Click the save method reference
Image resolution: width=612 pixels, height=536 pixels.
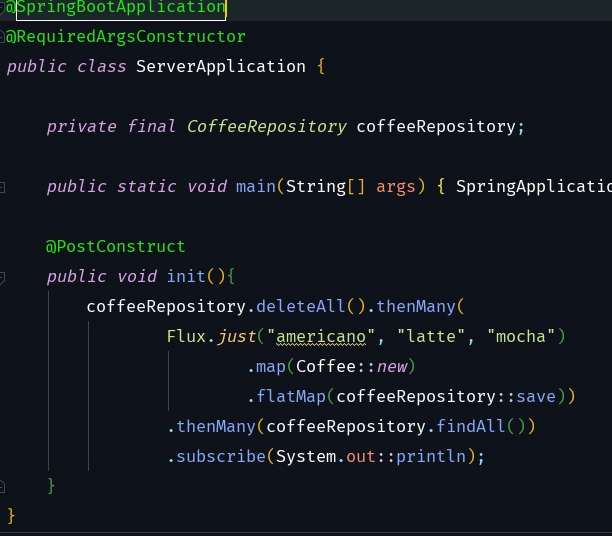pyautogui.click(x=536, y=397)
